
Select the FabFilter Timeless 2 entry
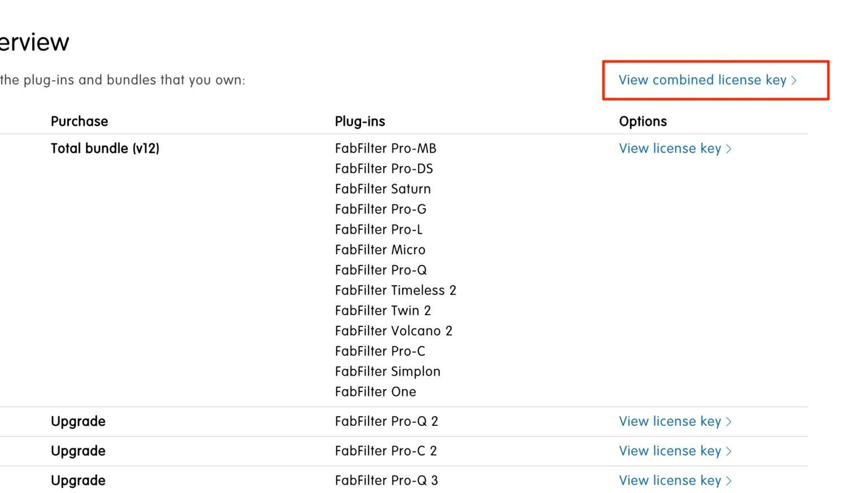(396, 290)
